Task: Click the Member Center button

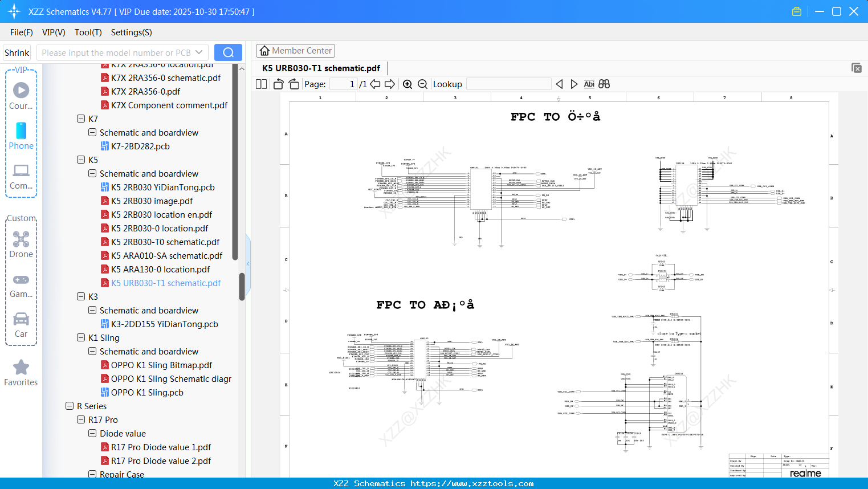Action: tap(295, 51)
